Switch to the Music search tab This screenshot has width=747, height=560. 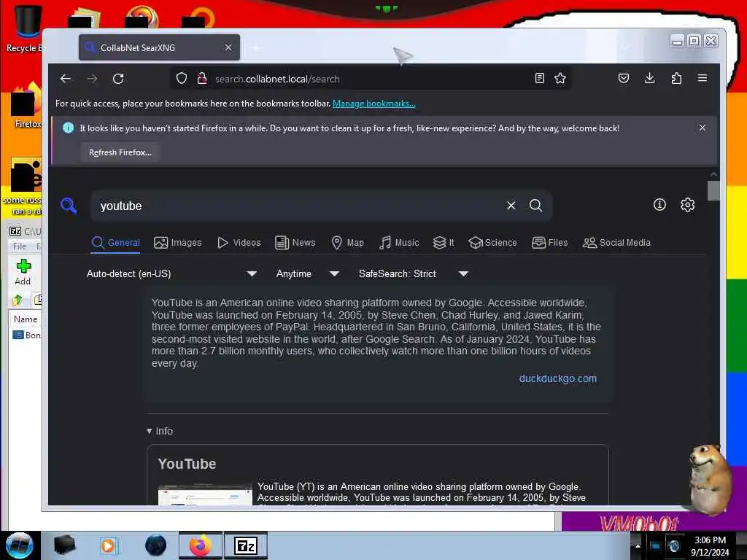pyautogui.click(x=399, y=243)
